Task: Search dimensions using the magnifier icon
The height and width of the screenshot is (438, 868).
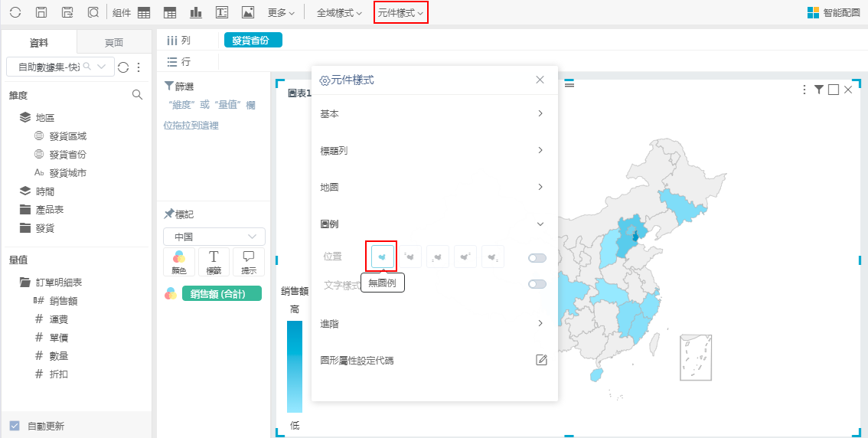Action: click(138, 95)
